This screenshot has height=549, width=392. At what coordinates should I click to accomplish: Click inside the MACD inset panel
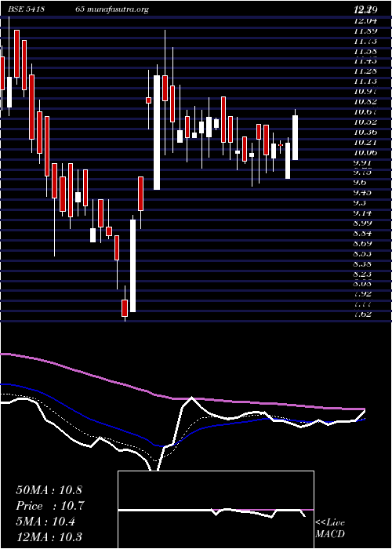216,510
